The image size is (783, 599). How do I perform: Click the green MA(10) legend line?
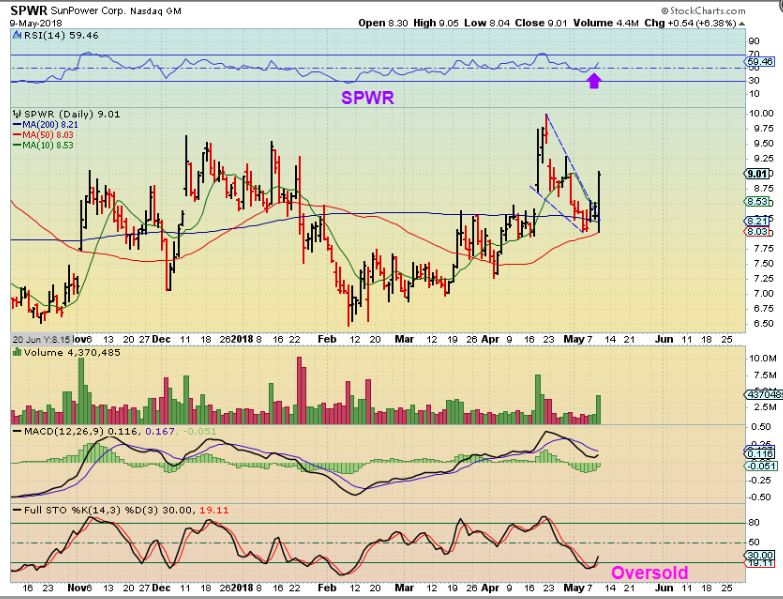tap(18, 145)
